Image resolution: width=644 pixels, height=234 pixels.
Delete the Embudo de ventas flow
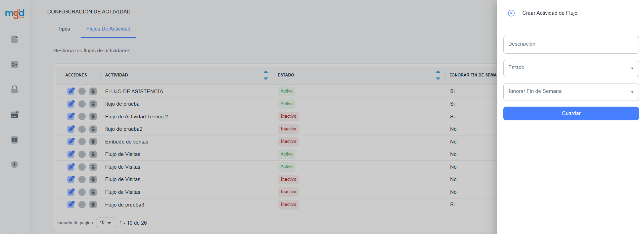pyautogui.click(x=93, y=141)
